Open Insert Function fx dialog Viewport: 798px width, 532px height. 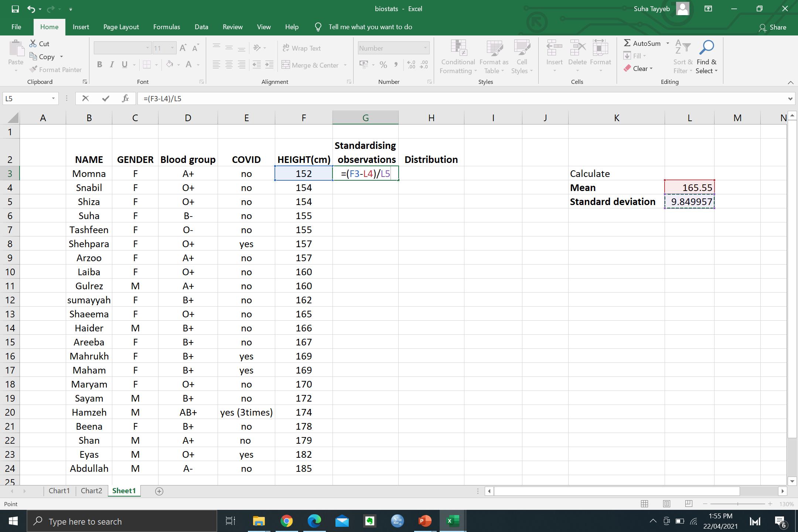[x=125, y=98]
